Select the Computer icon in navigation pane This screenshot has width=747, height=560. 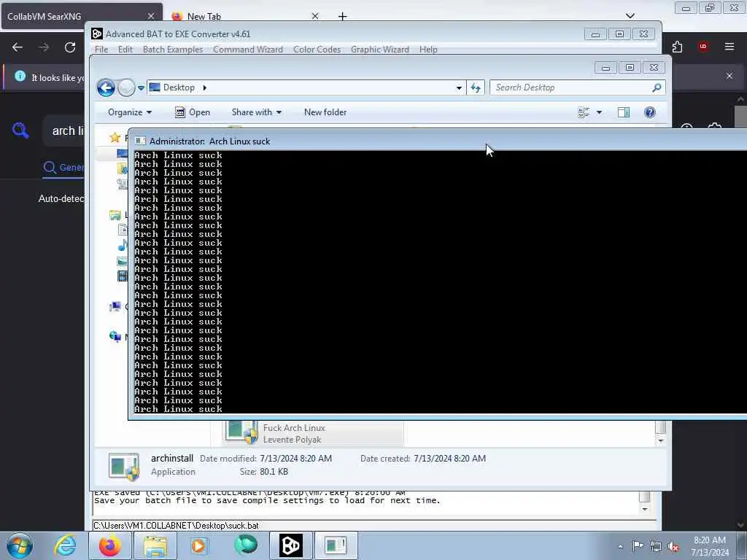tap(115, 307)
